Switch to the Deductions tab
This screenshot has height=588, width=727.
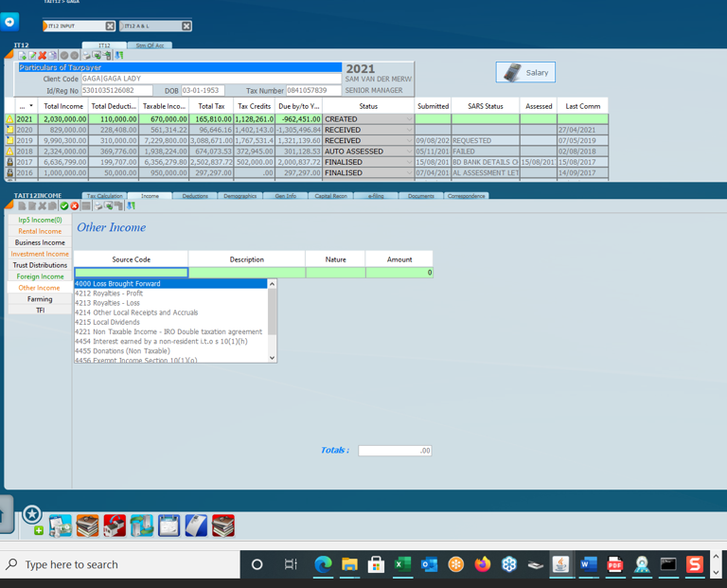tap(195, 196)
